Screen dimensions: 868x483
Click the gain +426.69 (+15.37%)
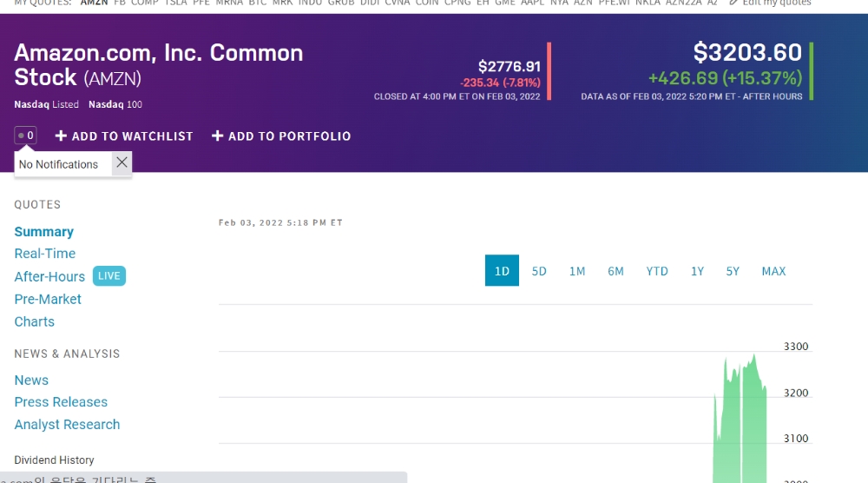point(725,78)
